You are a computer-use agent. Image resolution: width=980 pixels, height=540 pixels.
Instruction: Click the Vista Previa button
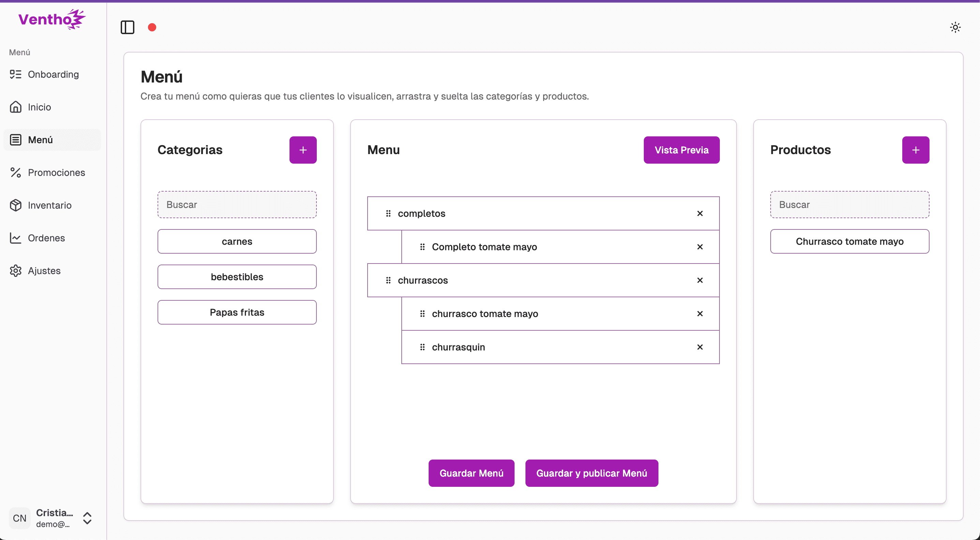[x=681, y=150]
